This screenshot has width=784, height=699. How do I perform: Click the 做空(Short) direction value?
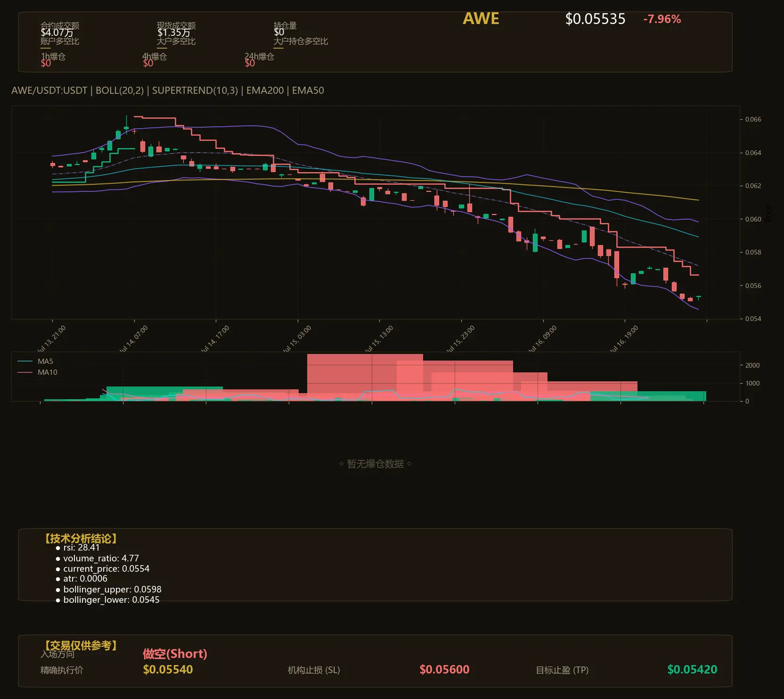(x=175, y=654)
